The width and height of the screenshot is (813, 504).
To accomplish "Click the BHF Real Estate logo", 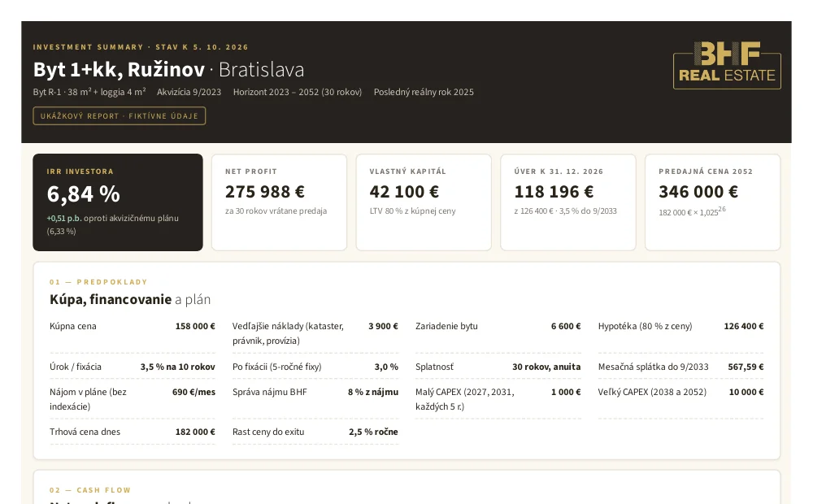I will [727, 65].
